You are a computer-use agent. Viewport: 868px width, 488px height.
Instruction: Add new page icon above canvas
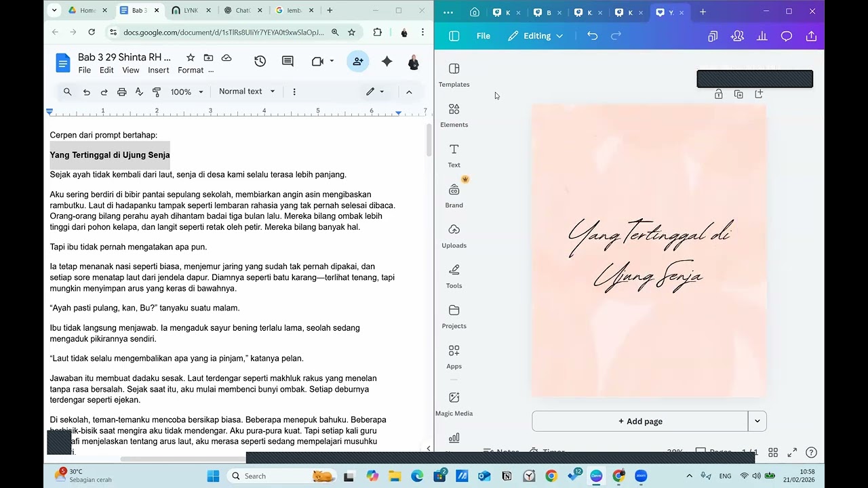[759, 94]
